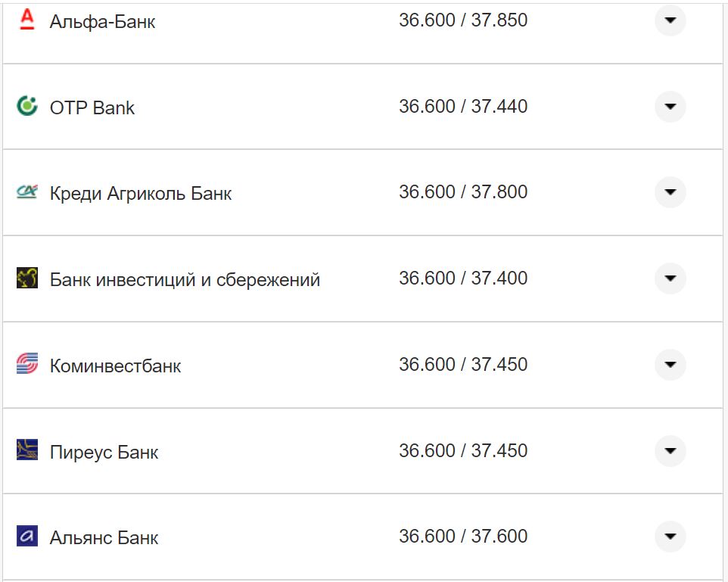Select the Креди Агриколь Банк logo

26,192
